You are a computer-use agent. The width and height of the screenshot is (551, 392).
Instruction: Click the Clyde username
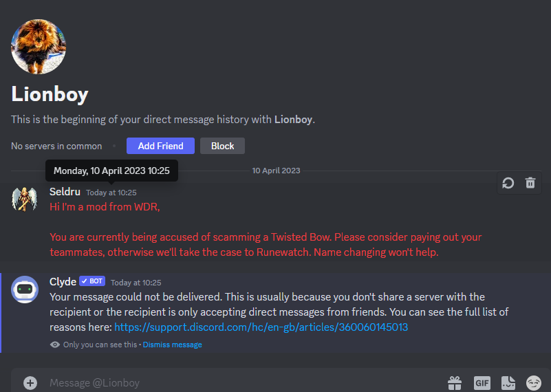[63, 282]
